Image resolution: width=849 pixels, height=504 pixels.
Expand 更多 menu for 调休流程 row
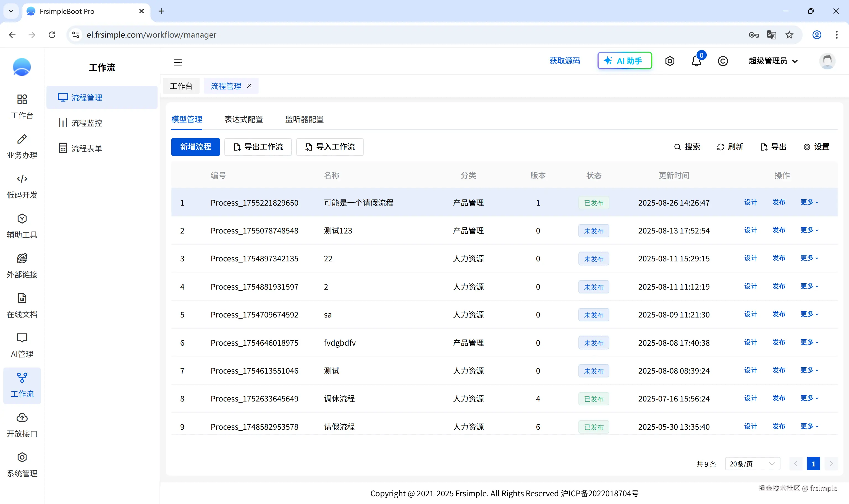tap(809, 398)
